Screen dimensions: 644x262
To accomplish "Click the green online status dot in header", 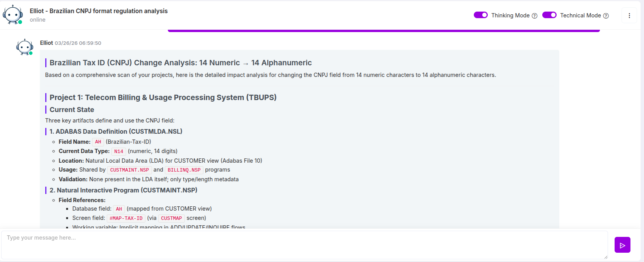I will pos(20,22).
